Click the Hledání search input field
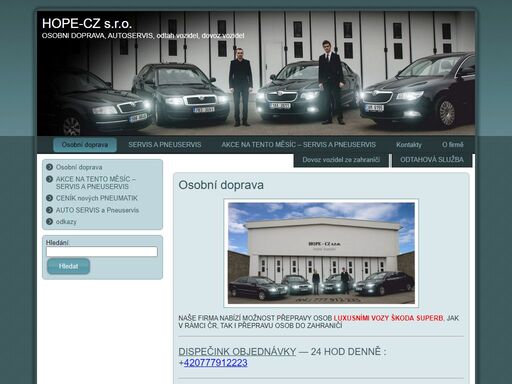This screenshot has height=384, width=512. (102, 252)
